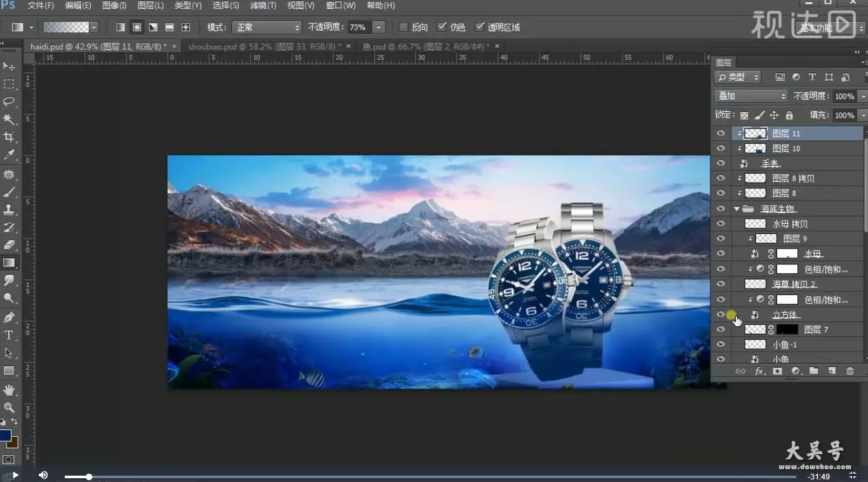The height and width of the screenshot is (482, 868).
Task: Choose the diamond gradient style
Action: 186,27
